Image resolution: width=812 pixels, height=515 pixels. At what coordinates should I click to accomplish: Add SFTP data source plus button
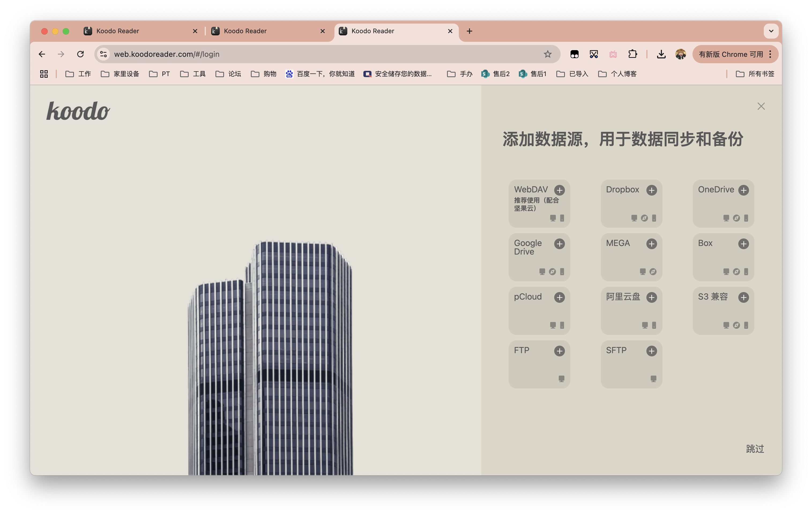coord(651,351)
